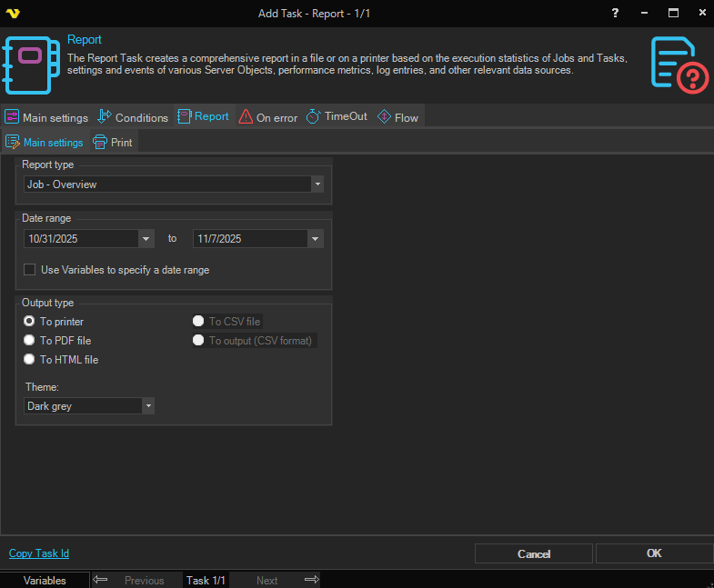This screenshot has height=588, width=714.
Task: Click the Conditions tab icon
Action: click(x=105, y=117)
